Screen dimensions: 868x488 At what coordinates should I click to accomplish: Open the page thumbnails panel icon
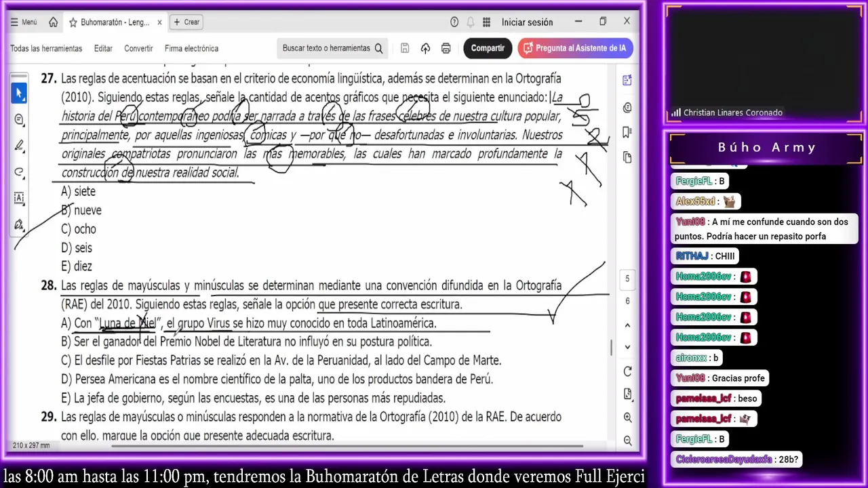point(627,157)
